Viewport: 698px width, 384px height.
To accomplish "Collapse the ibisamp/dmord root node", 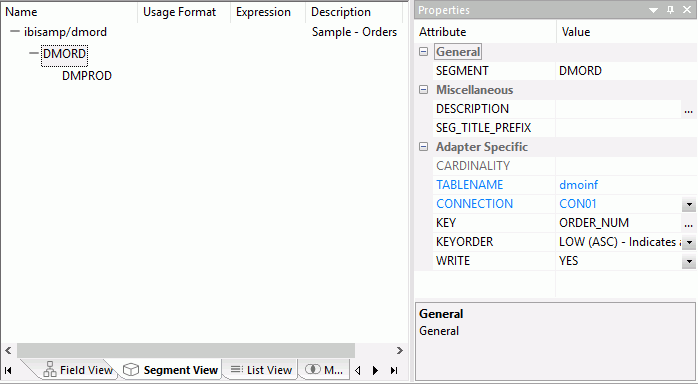I will click(15, 32).
